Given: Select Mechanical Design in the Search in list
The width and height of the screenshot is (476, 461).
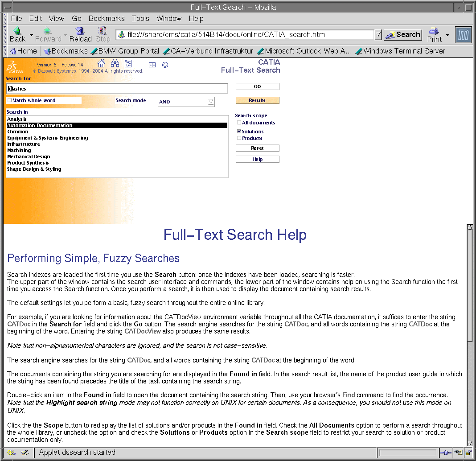Looking at the screenshot, I should [117, 156].
